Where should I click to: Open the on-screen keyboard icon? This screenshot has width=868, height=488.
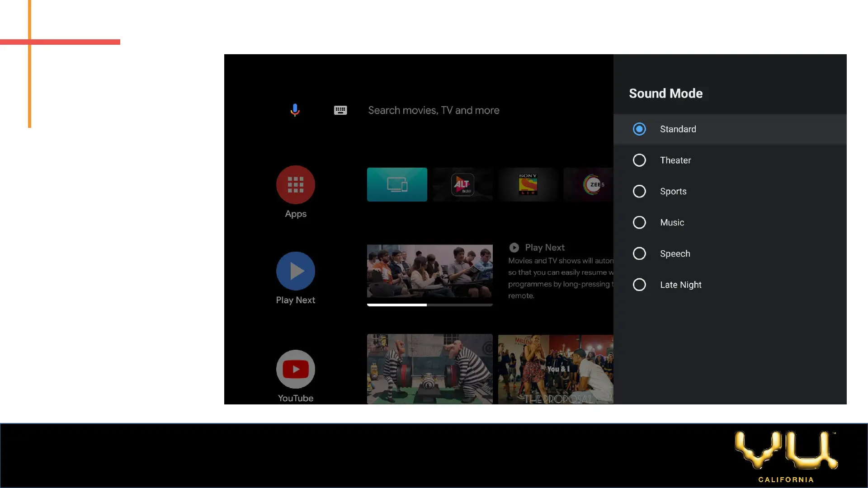pos(340,110)
